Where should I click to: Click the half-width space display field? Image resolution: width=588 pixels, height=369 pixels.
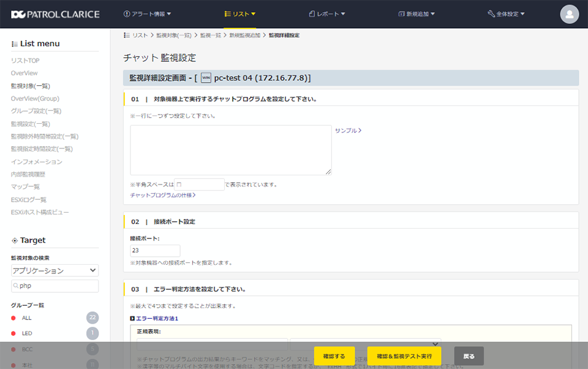pos(199,184)
